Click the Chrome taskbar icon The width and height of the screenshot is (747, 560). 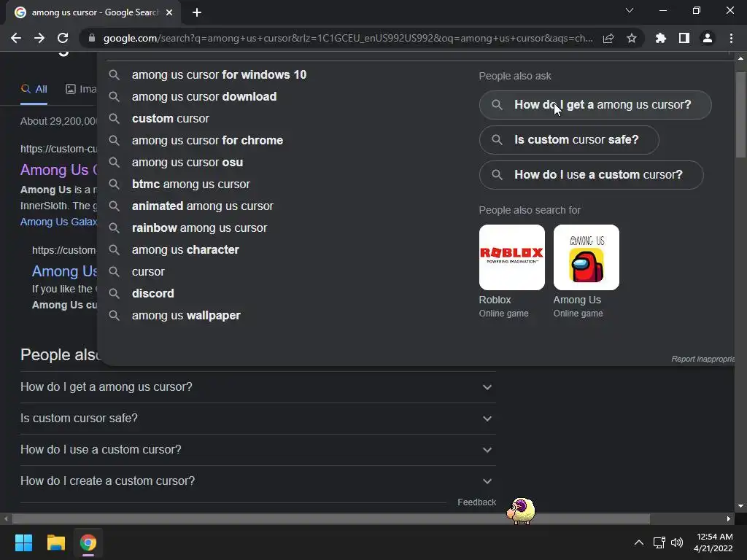click(88, 542)
